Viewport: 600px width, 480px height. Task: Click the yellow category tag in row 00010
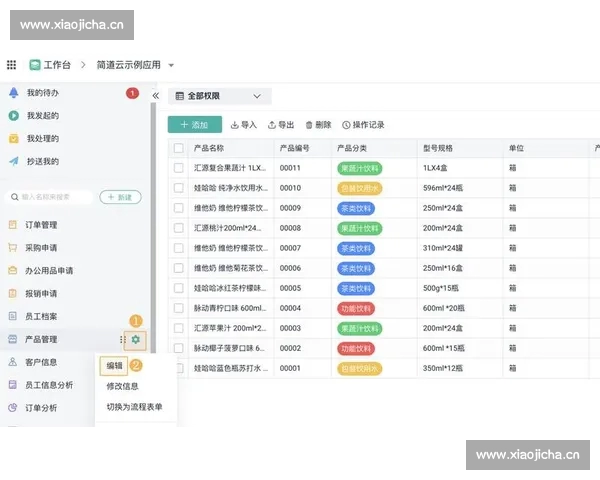[x=360, y=188]
